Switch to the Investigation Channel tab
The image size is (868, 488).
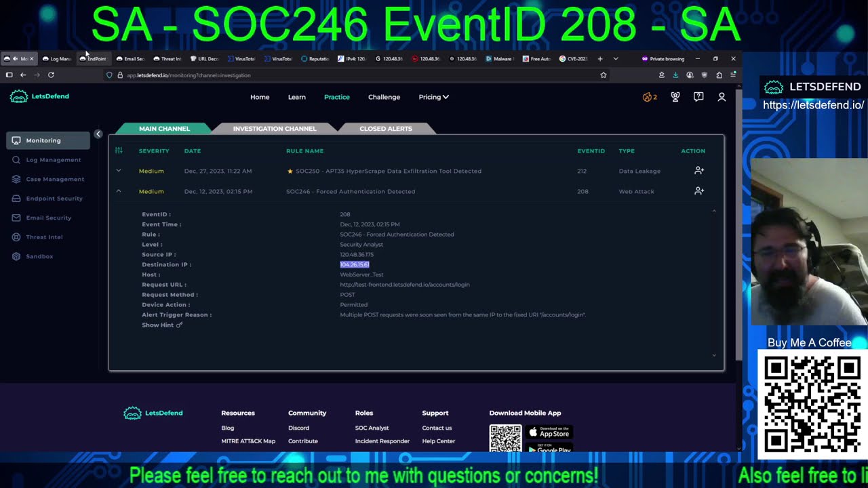[x=275, y=128]
